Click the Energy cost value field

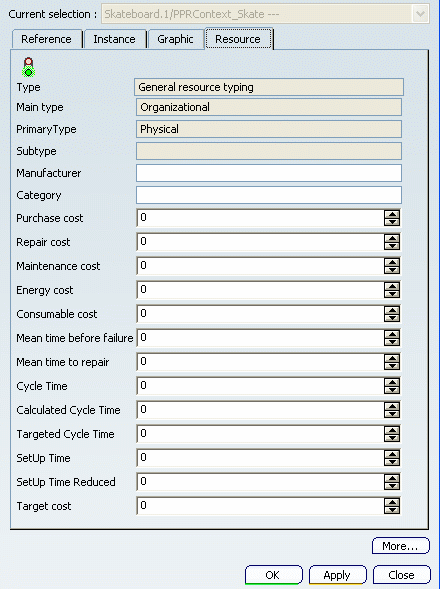(260, 290)
